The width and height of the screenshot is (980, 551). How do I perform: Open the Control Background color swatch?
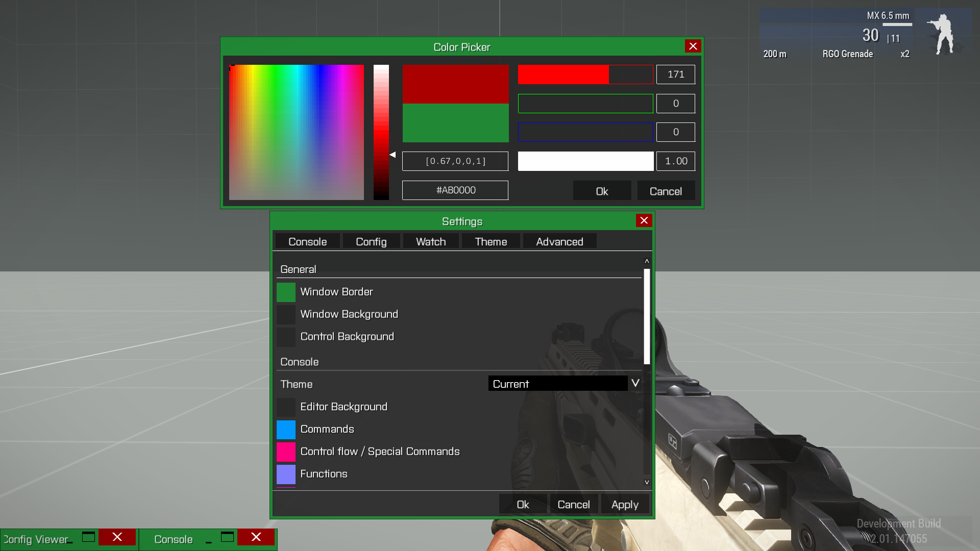coord(286,337)
